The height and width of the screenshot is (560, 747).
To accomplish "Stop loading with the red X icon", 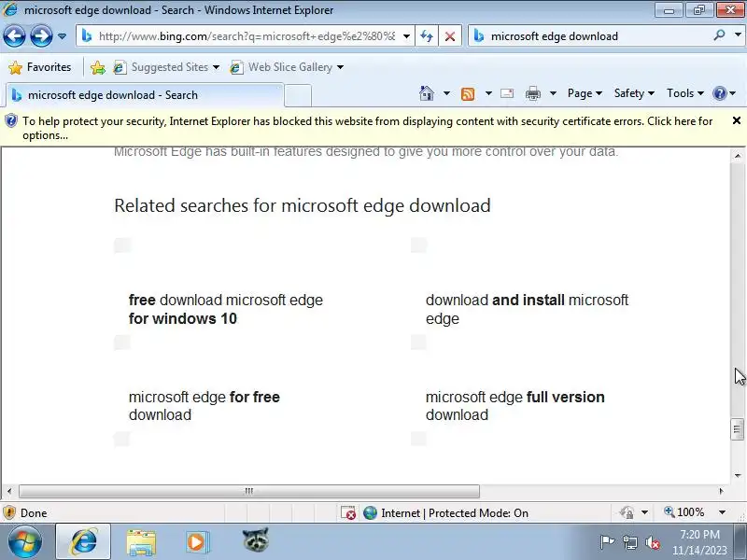I will pos(449,36).
